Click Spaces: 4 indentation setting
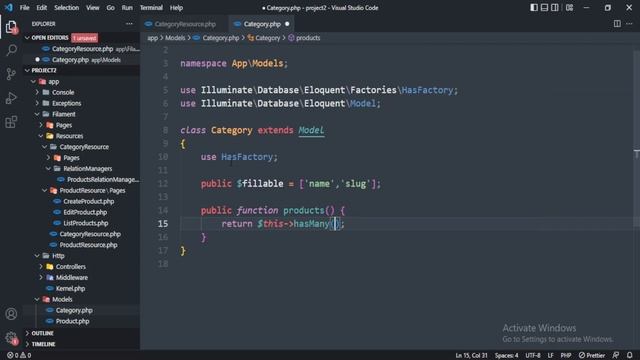This screenshot has width=640, height=360. pos(507,356)
